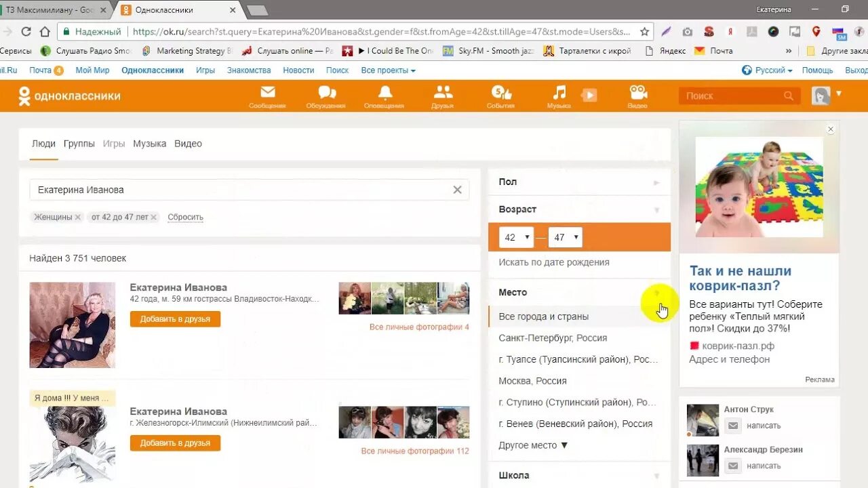Click the Помощь help link
The image size is (868, 488).
(817, 70)
